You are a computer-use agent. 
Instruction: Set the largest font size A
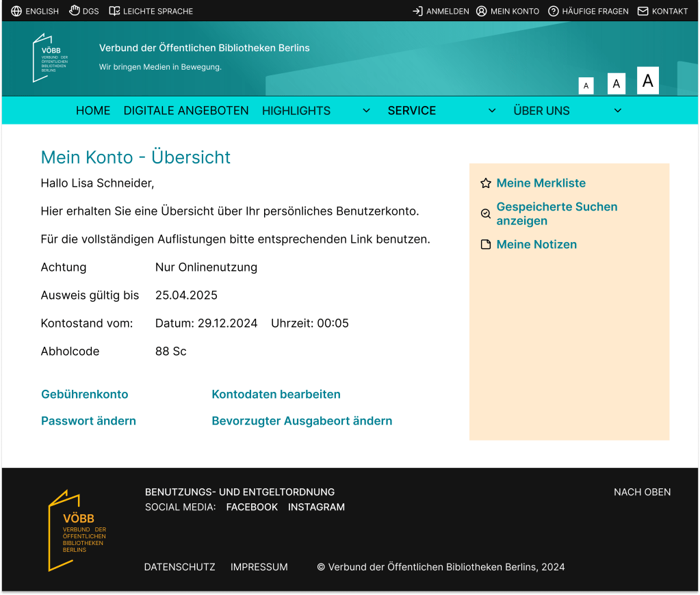647,81
